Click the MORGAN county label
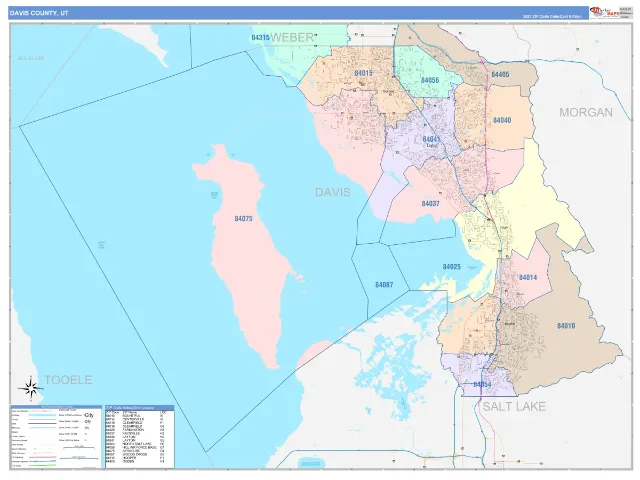640x480 pixels. pos(586,112)
